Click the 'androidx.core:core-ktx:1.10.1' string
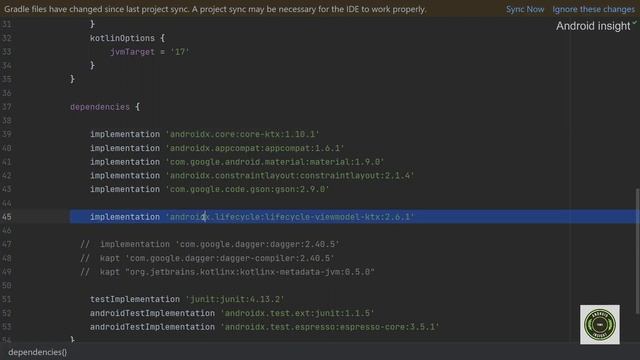The height and width of the screenshot is (360, 640). pyautogui.click(x=242, y=134)
